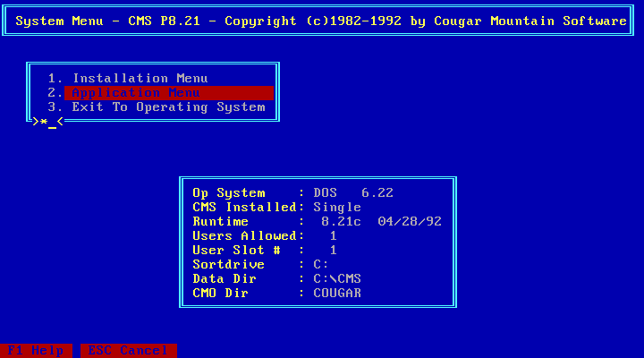Viewport: 644px width, 358px height.
Task: Click the DOS 6.22 value
Action: click(353, 192)
